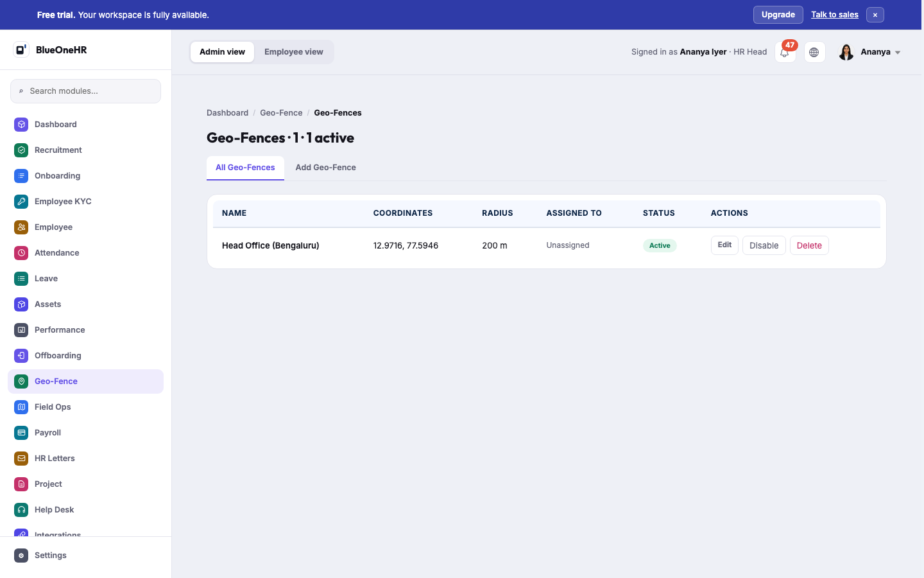Image resolution: width=924 pixels, height=578 pixels.
Task: Open the Attendance clock icon
Action: pyautogui.click(x=21, y=253)
